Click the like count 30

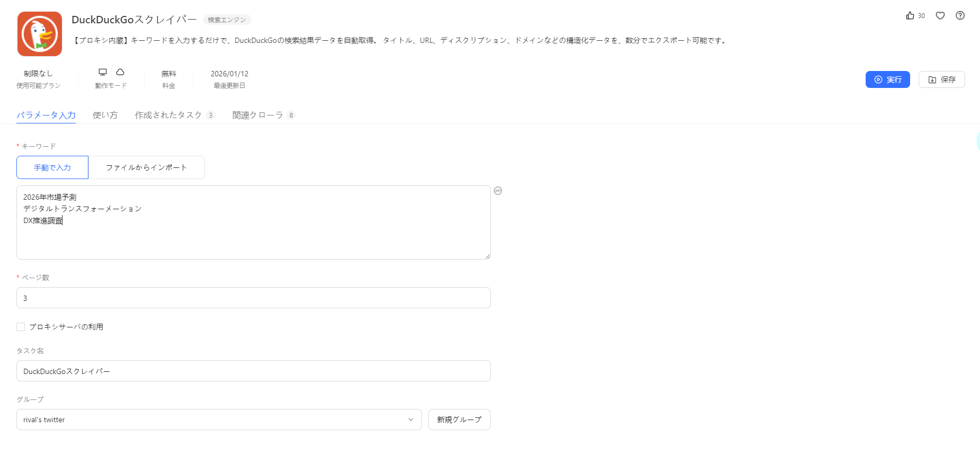pos(921,16)
